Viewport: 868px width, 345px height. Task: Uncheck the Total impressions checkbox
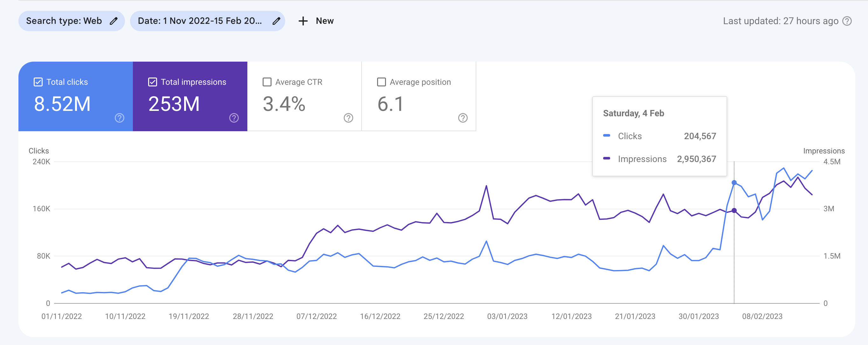click(153, 82)
